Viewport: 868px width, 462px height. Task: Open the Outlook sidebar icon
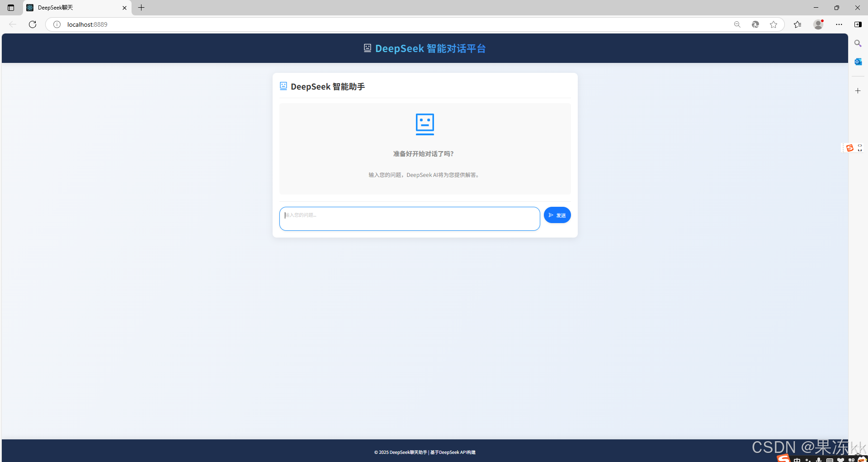click(x=858, y=62)
